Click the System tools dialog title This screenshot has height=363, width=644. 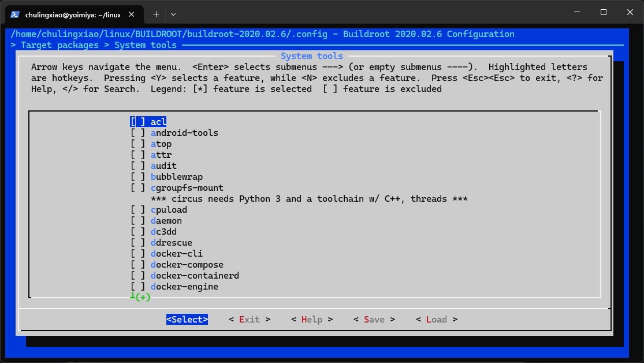(x=312, y=56)
